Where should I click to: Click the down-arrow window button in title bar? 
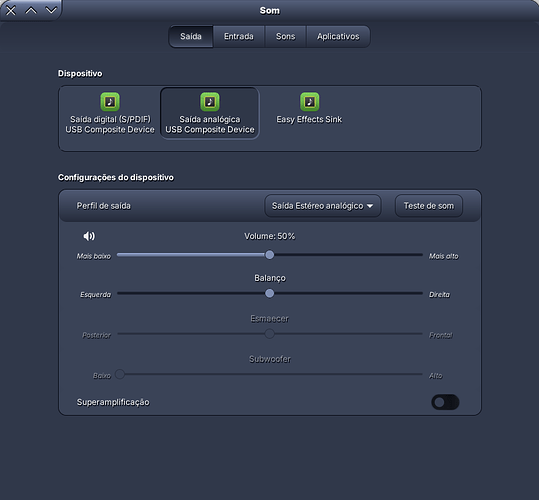click(51, 10)
